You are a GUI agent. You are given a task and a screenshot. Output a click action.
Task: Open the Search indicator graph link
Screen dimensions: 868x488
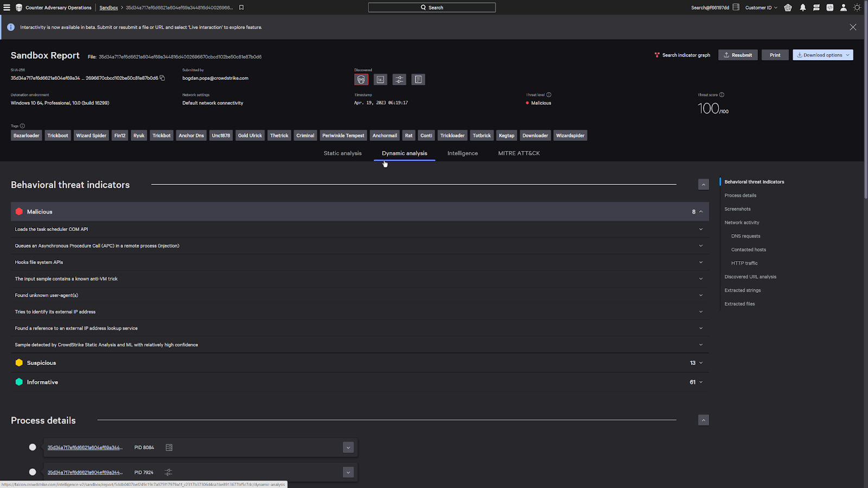point(682,55)
